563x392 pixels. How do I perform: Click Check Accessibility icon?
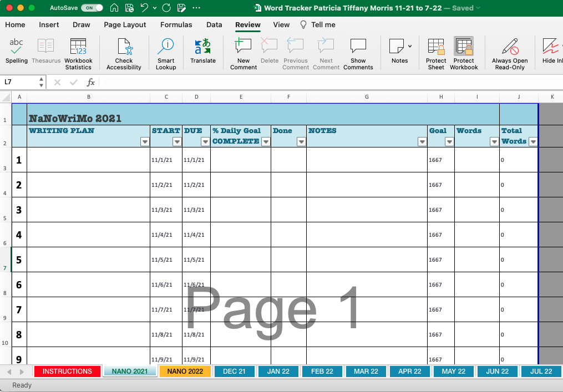pos(125,47)
